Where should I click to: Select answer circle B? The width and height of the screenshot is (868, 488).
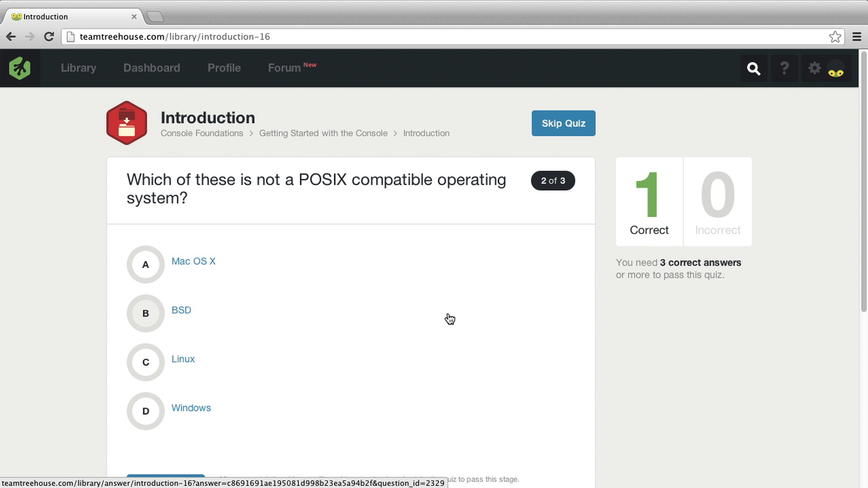pyautogui.click(x=145, y=313)
